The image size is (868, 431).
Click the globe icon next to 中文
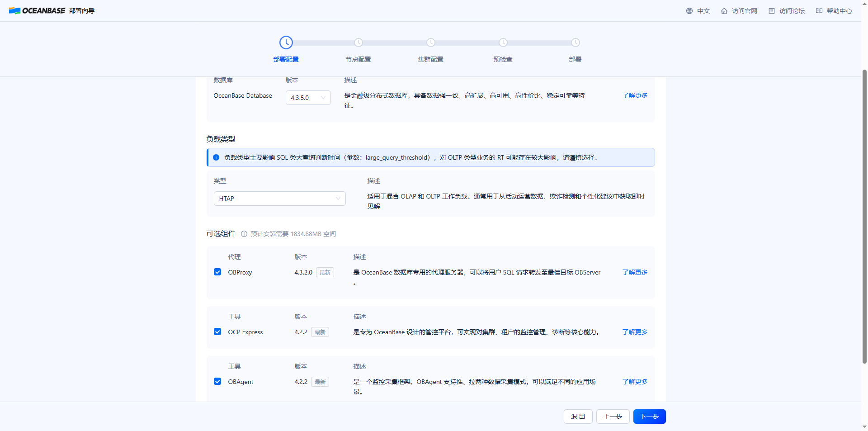[x=690, y=10]
